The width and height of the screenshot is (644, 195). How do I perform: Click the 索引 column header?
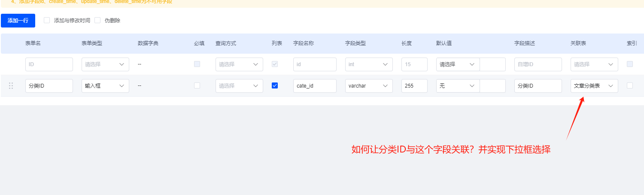coord(632,43)
